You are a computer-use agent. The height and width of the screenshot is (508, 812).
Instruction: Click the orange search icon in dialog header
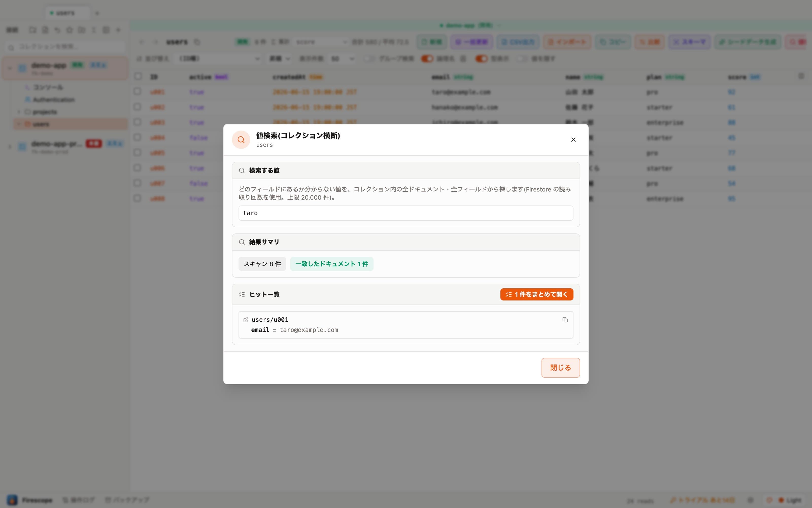point(241,140)
